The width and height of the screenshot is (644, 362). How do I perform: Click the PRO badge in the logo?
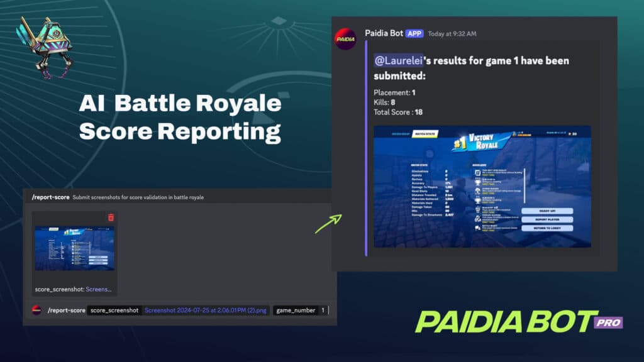point(608,322)
